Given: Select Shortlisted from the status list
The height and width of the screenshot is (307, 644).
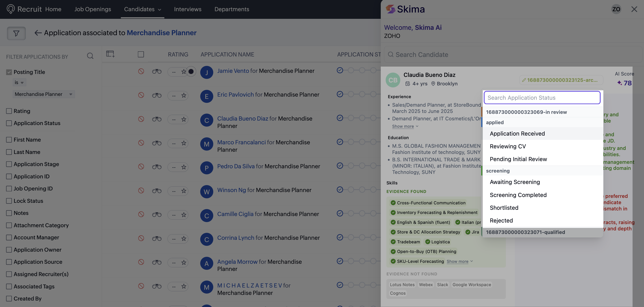Looking at the screenshot, I should [504, 208].
